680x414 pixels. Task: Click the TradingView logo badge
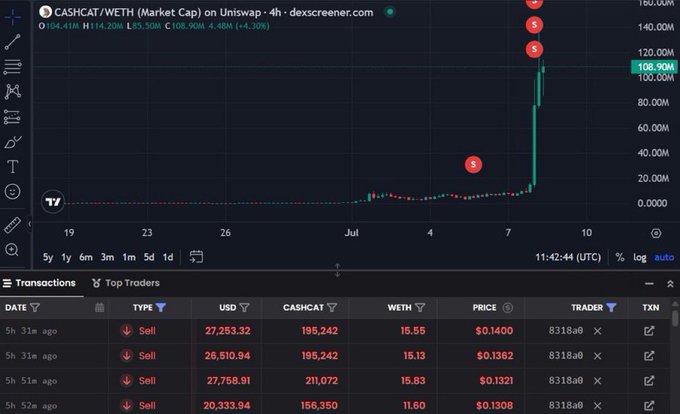(x=53, y=202)
